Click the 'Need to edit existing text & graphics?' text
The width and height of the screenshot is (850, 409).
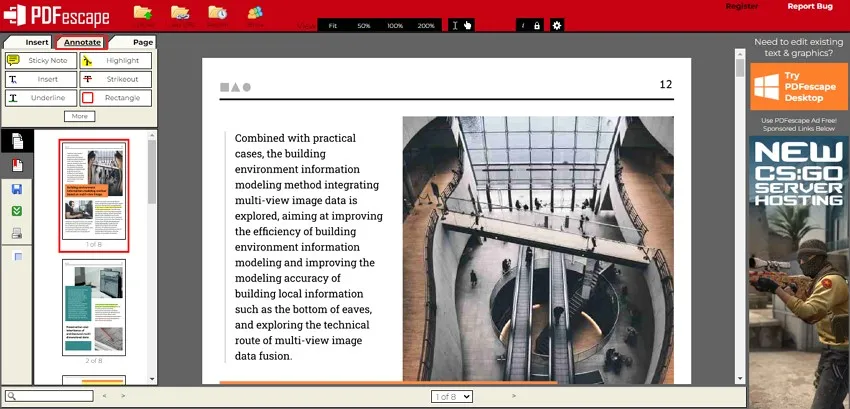tap(799, 48)
